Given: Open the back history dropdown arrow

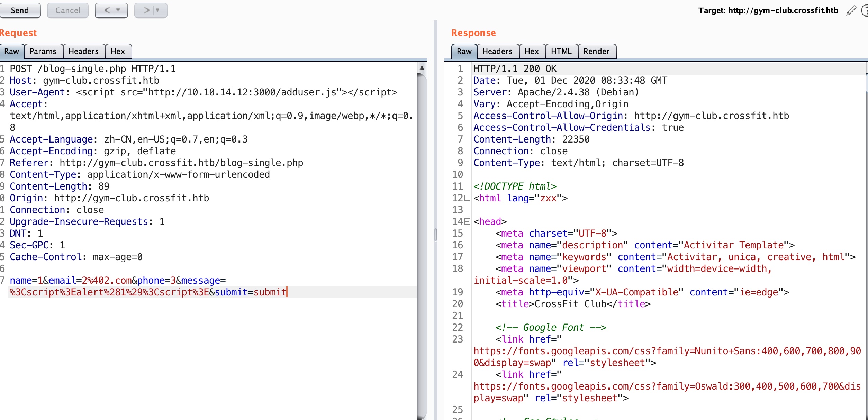Looking at the screenshot, I should point(118,10).
